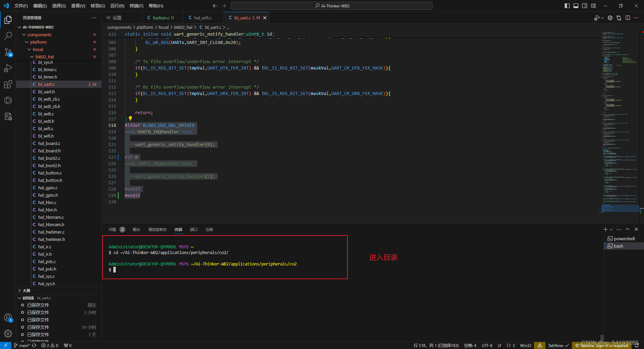Screen dimensions: 644x349
Task: Click the Ai-Thinker-WB2 command center search box
Action: coord(332,6)
